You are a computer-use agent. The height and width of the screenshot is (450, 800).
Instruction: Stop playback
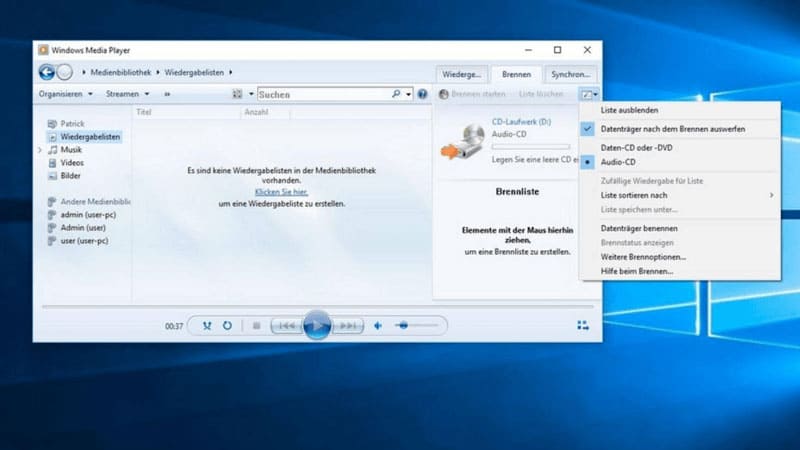(257, 326)
